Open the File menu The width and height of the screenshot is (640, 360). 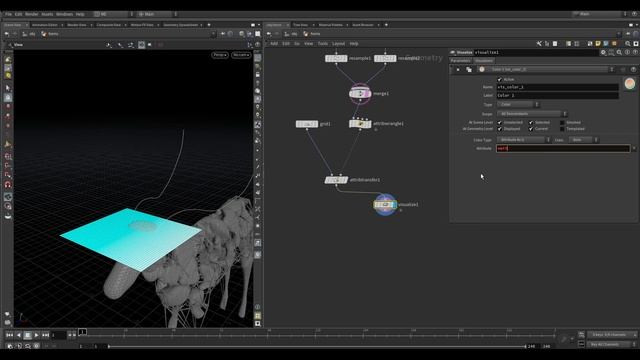coord(8,14)
